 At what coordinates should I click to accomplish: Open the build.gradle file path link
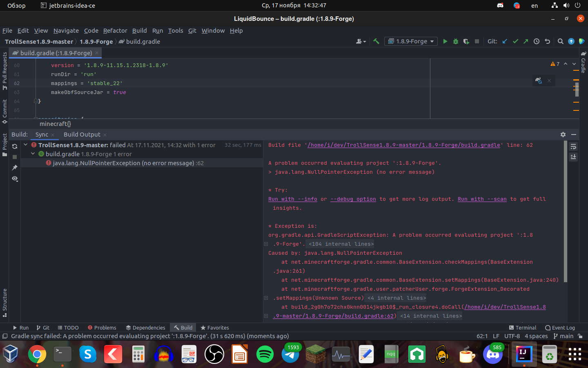coord(403,145)
